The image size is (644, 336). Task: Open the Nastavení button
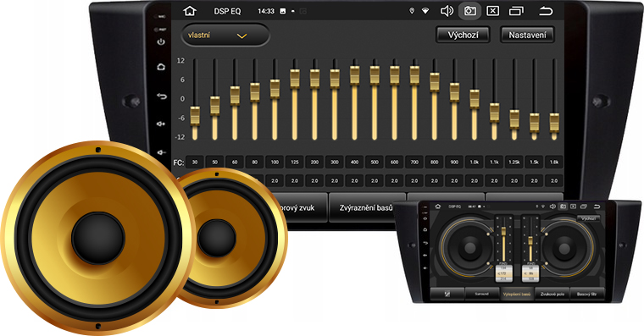pos(527,35)
